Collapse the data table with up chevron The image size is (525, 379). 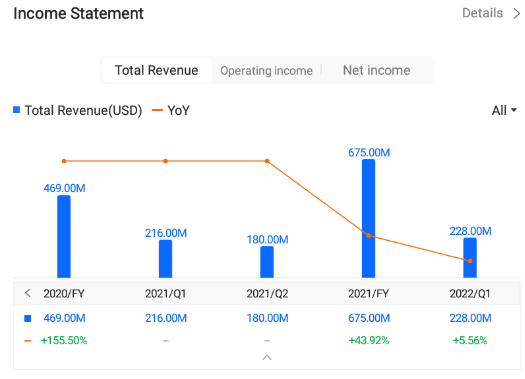click(267, 358)
